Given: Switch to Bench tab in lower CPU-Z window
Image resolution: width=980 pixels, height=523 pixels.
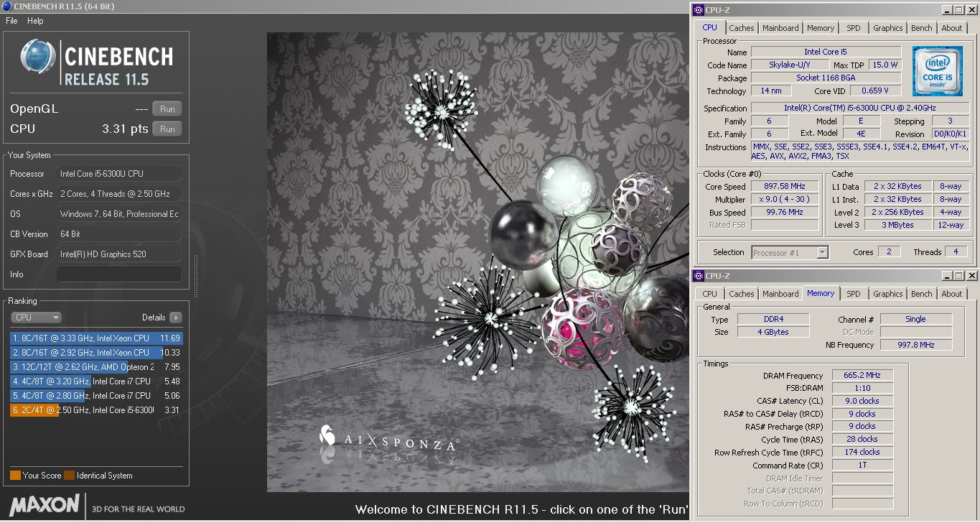Looking at the screenshot, I should click(922, 294).
